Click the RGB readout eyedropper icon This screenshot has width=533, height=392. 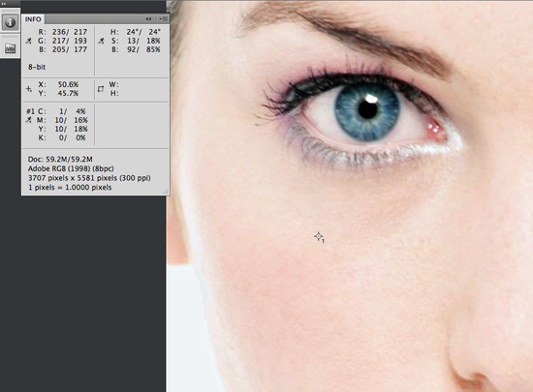(x=29, y=41)
